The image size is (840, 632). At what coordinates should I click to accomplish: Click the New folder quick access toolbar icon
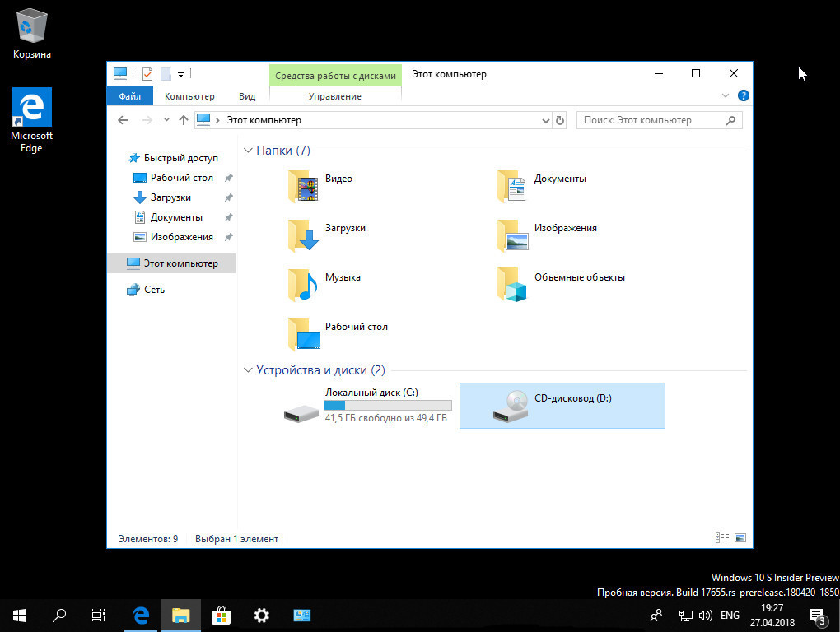pos(166,74)
